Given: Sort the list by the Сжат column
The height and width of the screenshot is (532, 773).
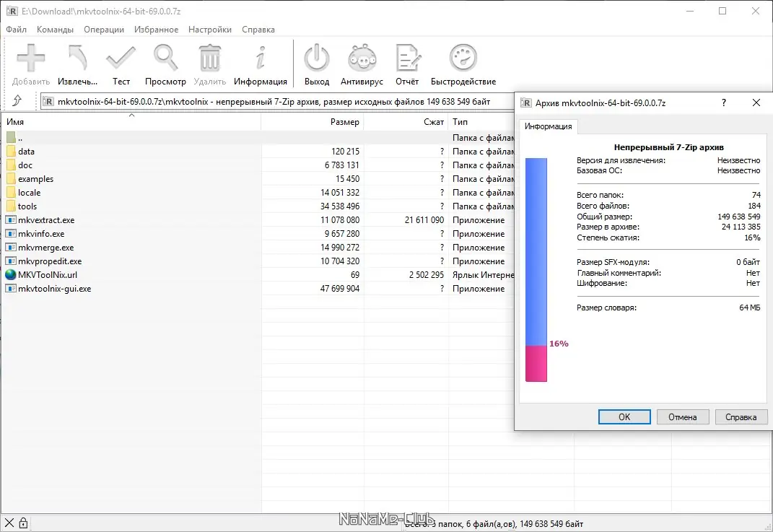Looking at the screenshot, I should [x=406, y=122].
